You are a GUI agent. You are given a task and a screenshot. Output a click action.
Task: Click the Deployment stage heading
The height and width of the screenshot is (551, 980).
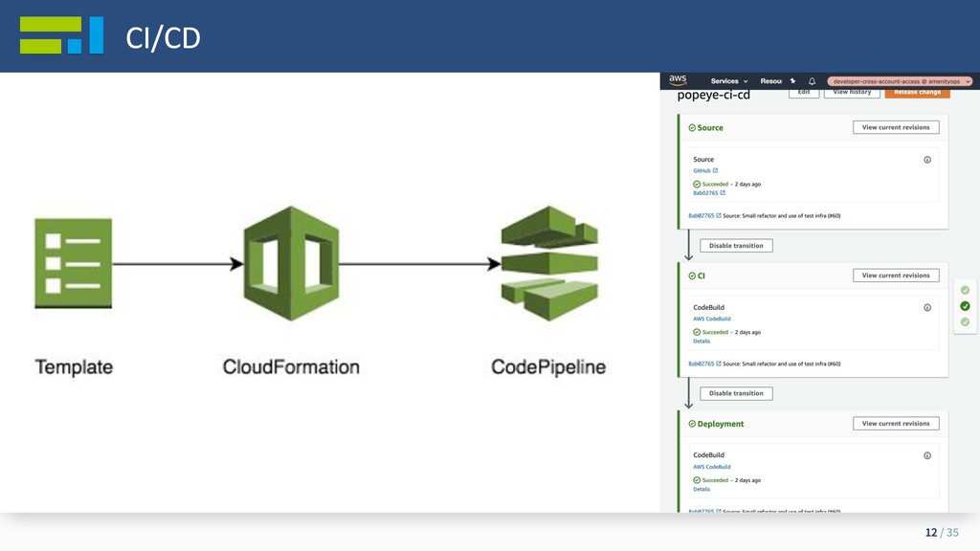tap(721, 424)
